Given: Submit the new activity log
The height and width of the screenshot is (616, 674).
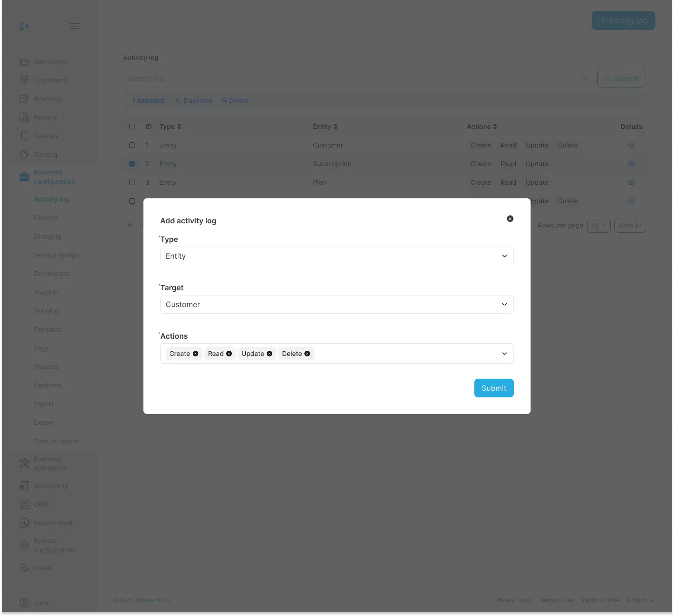Looking at the screenshot, I should coord(493,388).
